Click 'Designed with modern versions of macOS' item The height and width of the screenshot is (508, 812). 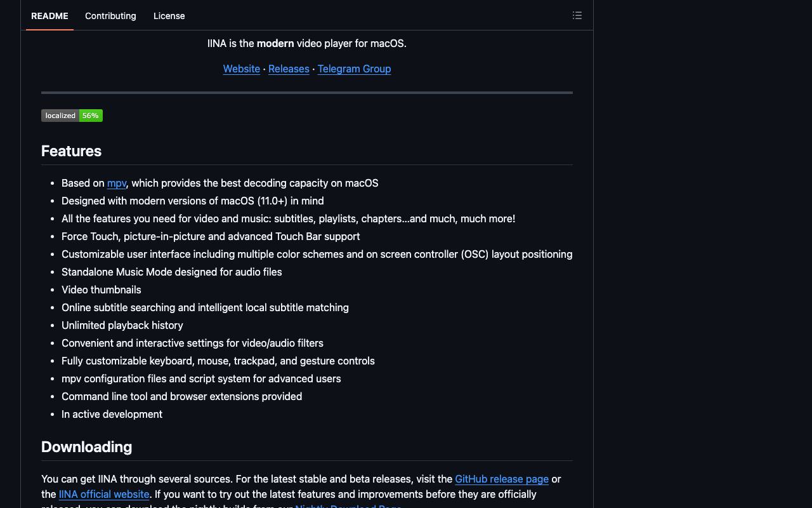click(x=193, y=201)
